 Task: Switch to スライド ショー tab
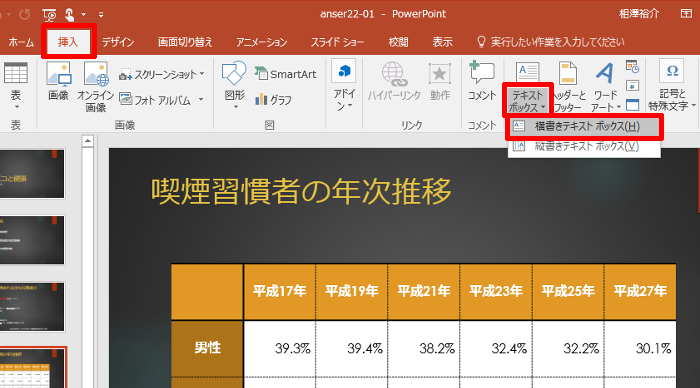click(x=338, y=42)
